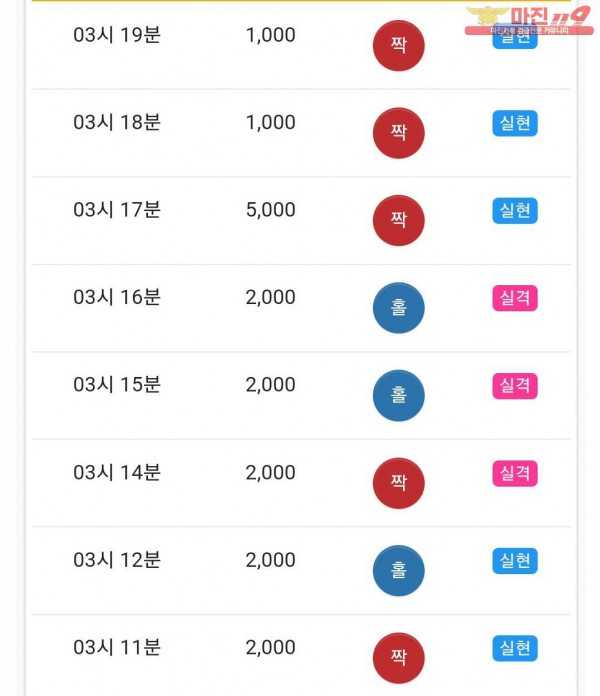The image size is (600, 696).
Task: Click the 실현 badge for 03시 18분
Action: (x=515, y=123)
